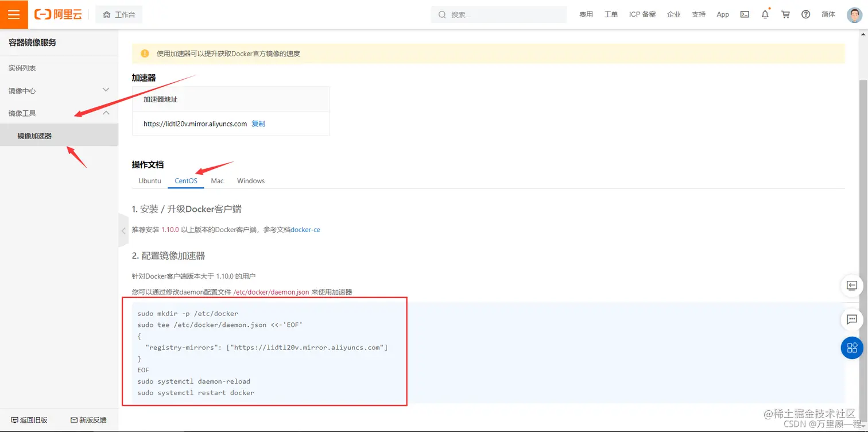This screenshot has height=432, width=868.
Task: Open 费用 in top navigation
Action: (x=586, y=14)
